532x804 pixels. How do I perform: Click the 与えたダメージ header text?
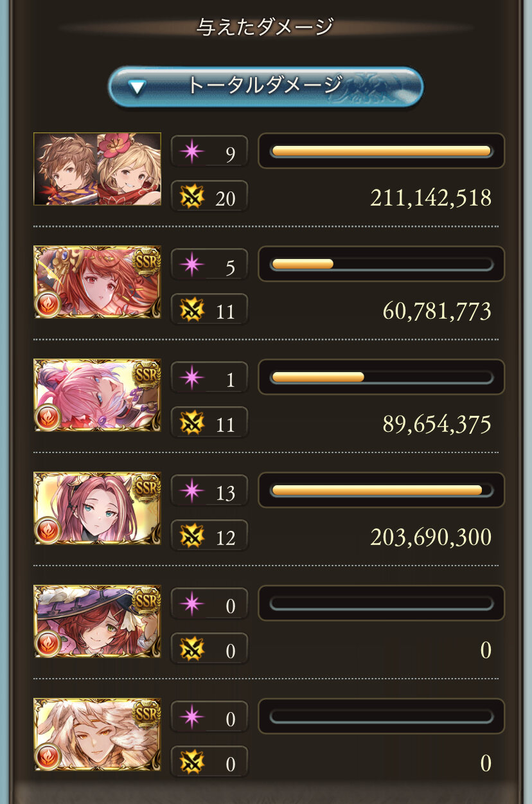point(265,27)
